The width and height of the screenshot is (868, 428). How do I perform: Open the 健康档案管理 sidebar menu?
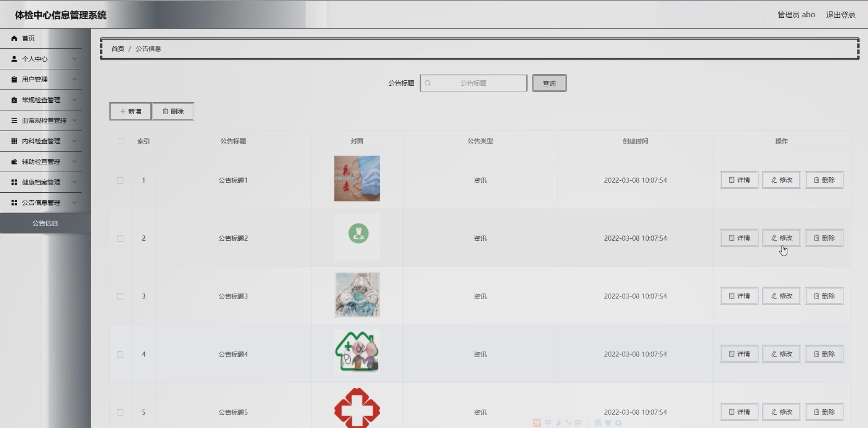click(41, 182)
